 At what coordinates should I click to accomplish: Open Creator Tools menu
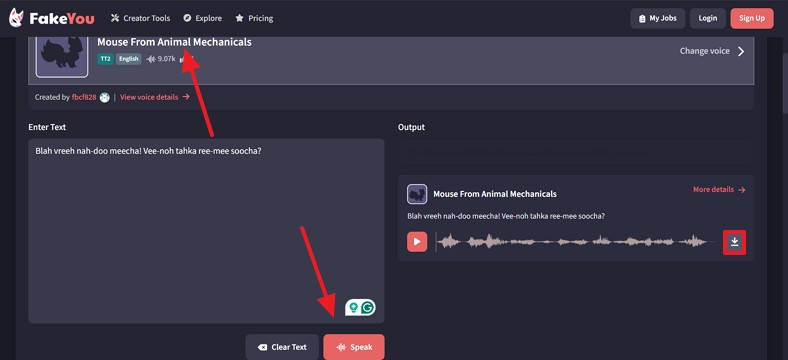pyautogui.click(x=140, y=18)
